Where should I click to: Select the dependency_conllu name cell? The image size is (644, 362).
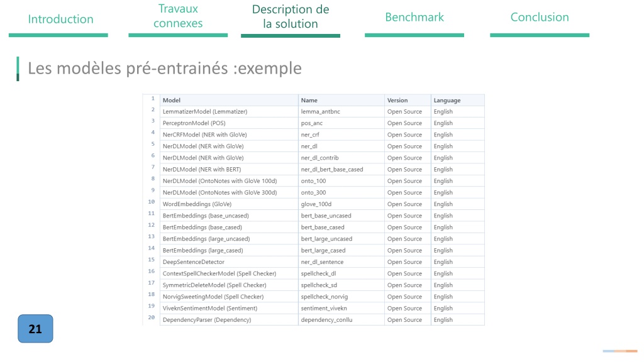point(341,320)
